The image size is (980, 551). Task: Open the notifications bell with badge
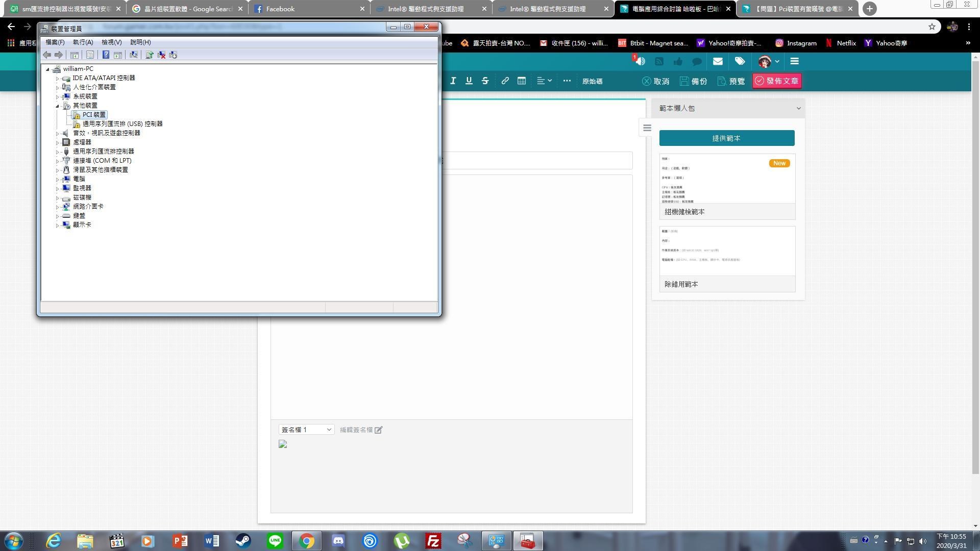639,61
